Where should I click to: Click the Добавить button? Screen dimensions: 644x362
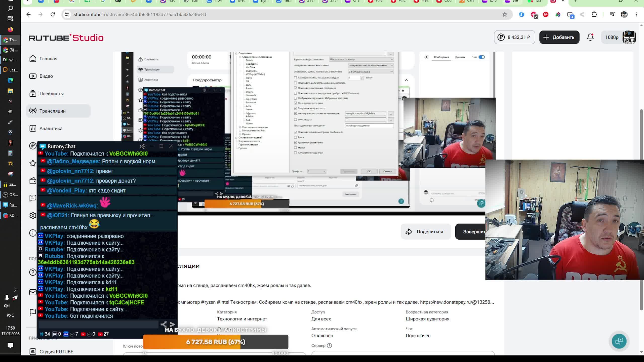(559, 37)
